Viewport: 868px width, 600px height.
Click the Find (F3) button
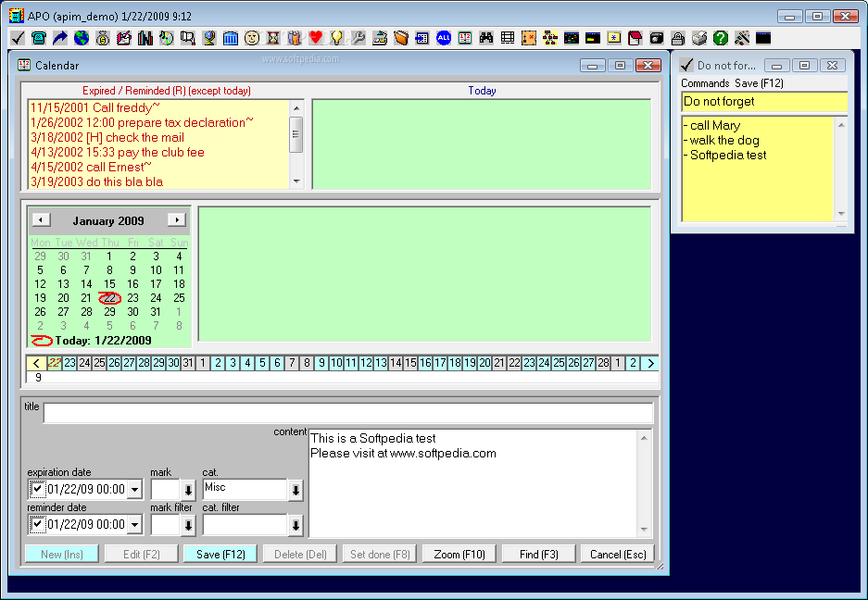(x=538, y=554)
